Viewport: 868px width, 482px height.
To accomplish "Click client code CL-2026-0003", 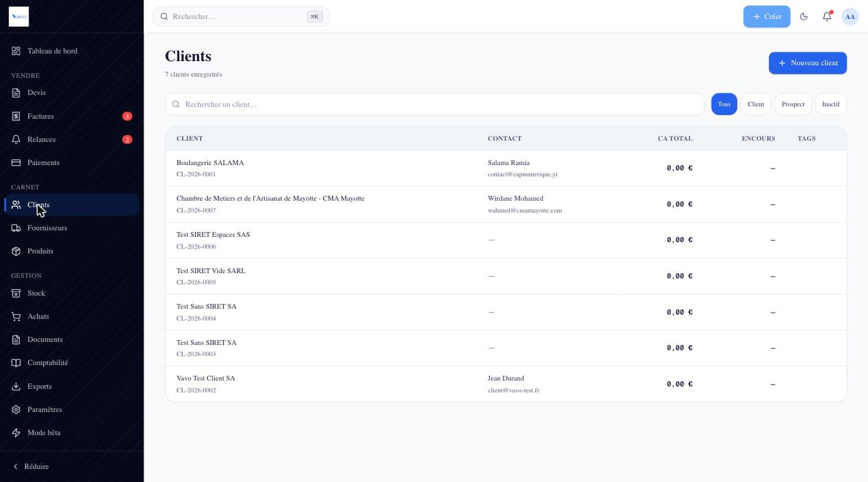I will point(196,354).
